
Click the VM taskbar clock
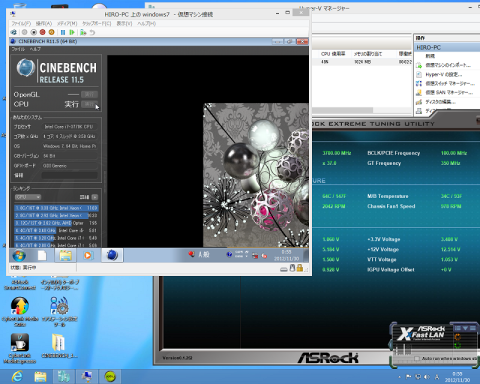tap(286, 255)
